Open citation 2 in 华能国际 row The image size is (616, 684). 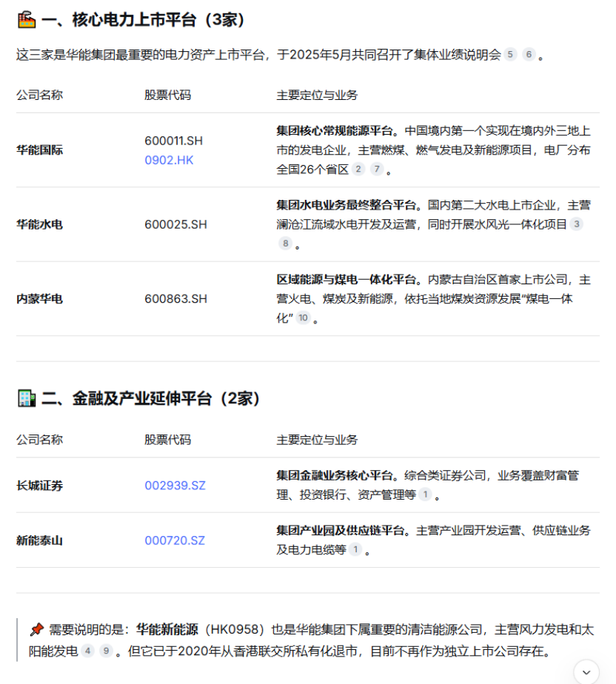point(358,170)
